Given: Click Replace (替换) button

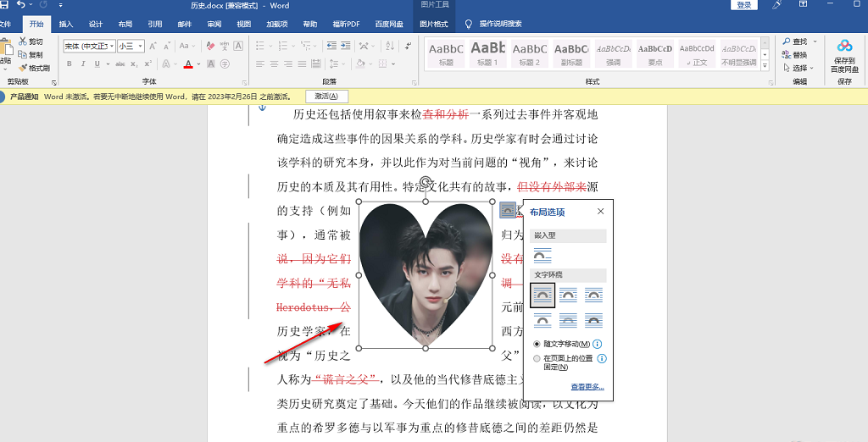Looking at the screenshot, I should [795, 55].
